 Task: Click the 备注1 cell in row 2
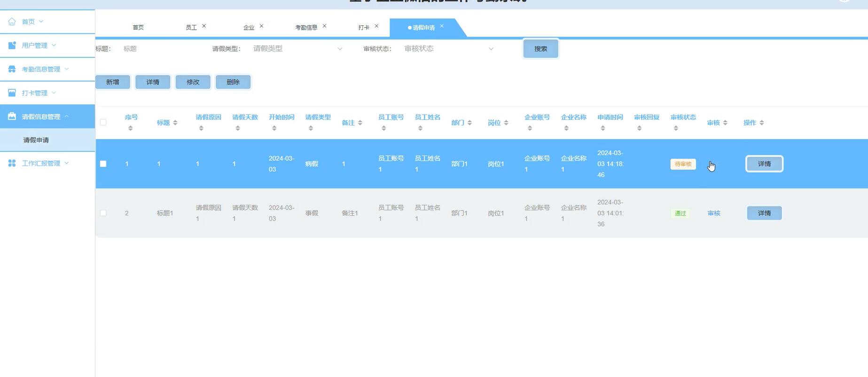[350, 213]
